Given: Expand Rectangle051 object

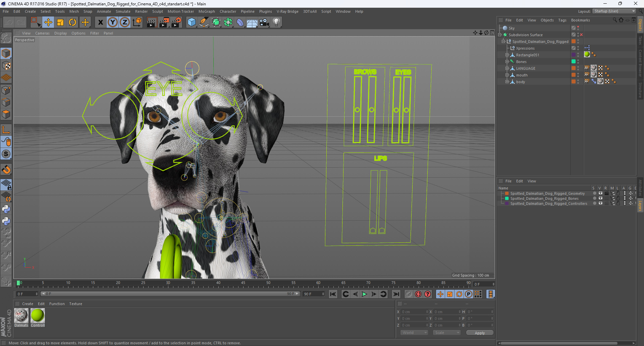Looking at the screenshot, I should pyautogui.click(x=507, y=55).
